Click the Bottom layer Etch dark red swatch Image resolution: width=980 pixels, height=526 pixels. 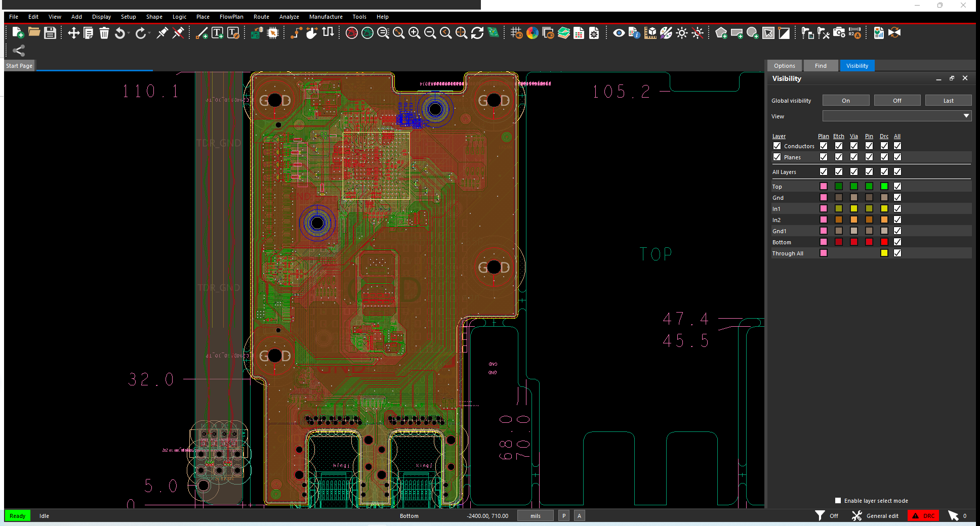coord(839,242)
